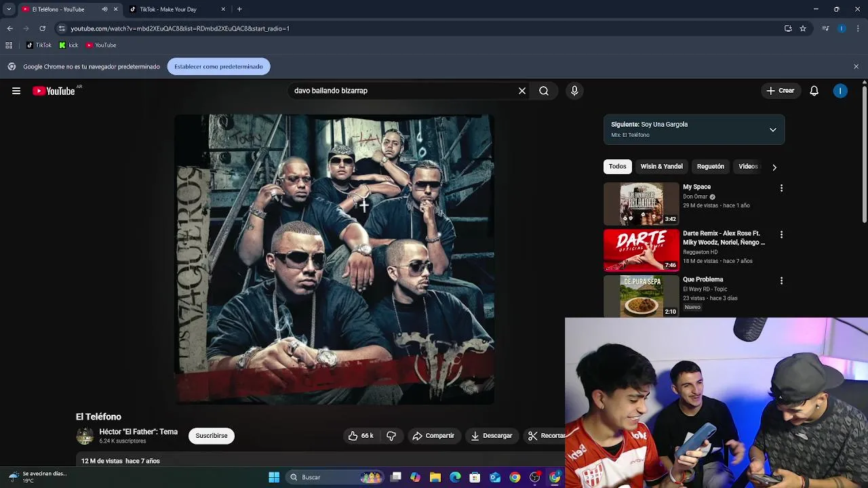Click the "12 M de vistas hace 7 años" text
This screenshot has width=868, height=488.
121,461
